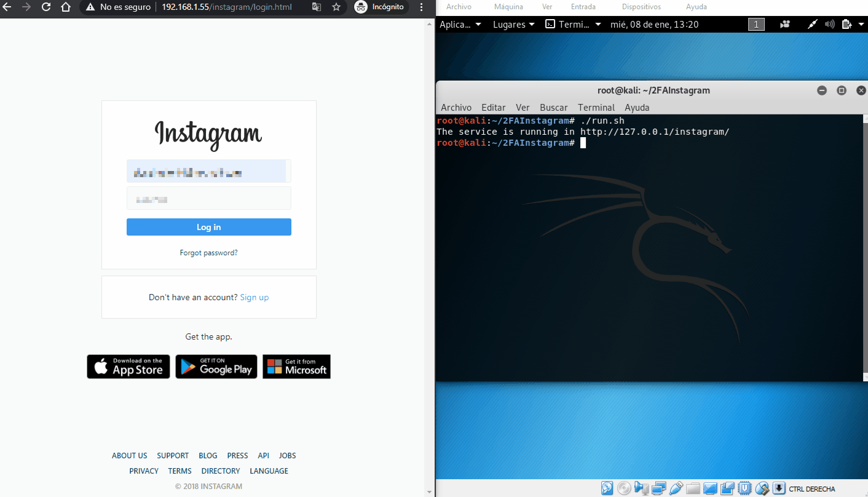The image size is (868, 497).
Task: Click the VirtualBox network adapters icon
Action: click(x=658, y=489)
